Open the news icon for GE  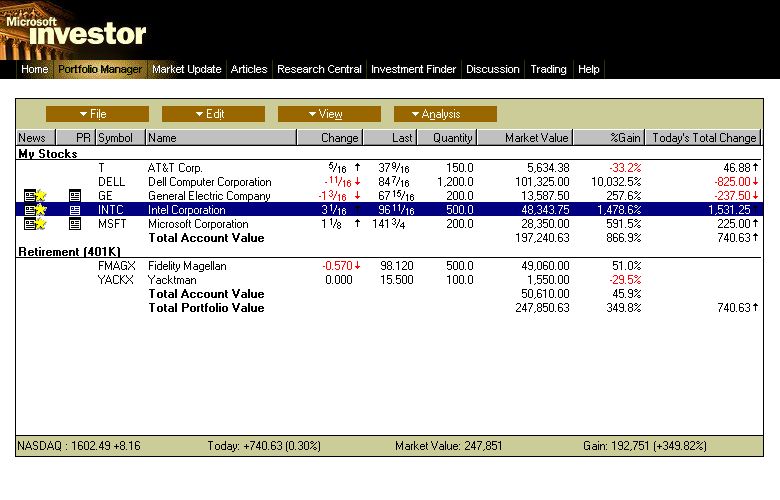[29, 196]
